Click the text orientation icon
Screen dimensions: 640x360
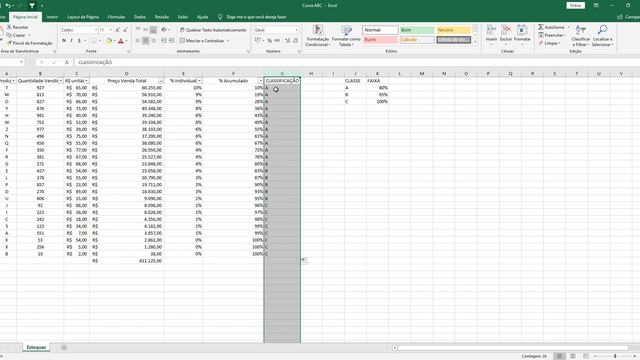(x=164, y=30)
